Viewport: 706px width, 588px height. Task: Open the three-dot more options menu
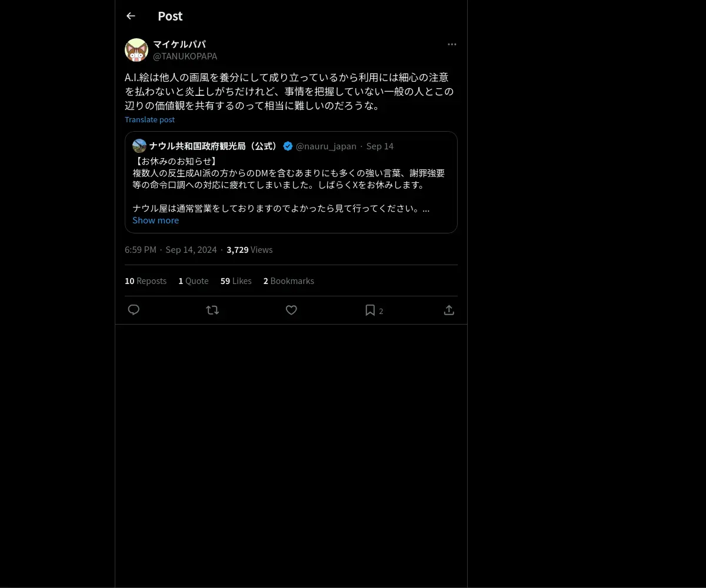point(452,44)
